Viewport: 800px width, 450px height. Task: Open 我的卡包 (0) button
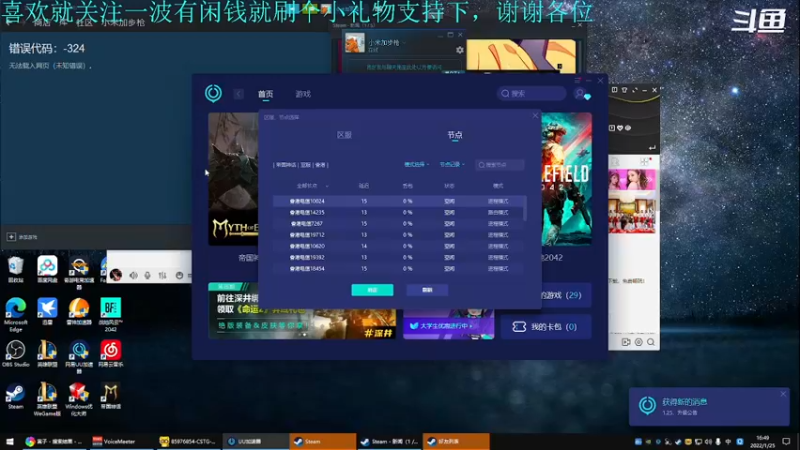click(x=546, y=327)
